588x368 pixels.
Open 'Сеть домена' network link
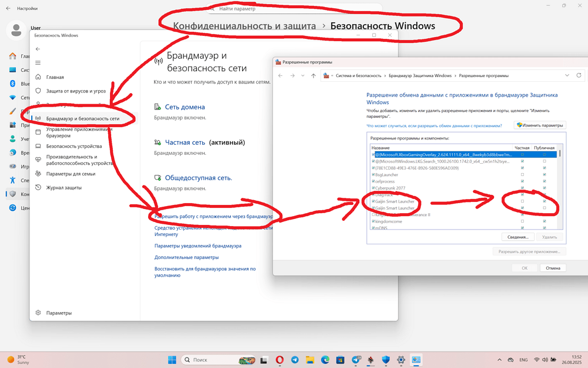185,107
